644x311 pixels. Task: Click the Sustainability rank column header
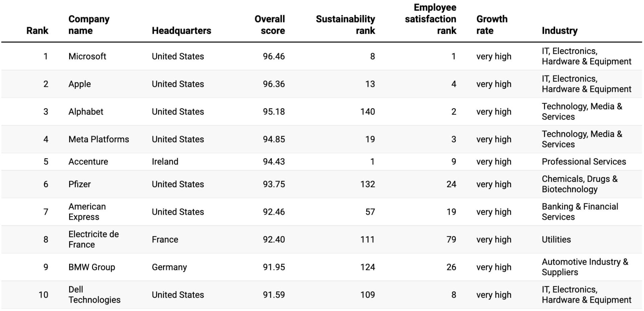[345, 25]
